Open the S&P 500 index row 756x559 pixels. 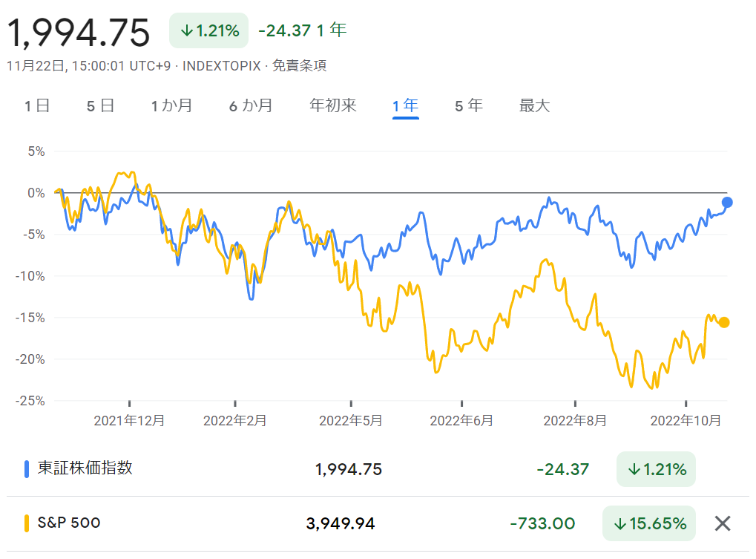378,524
